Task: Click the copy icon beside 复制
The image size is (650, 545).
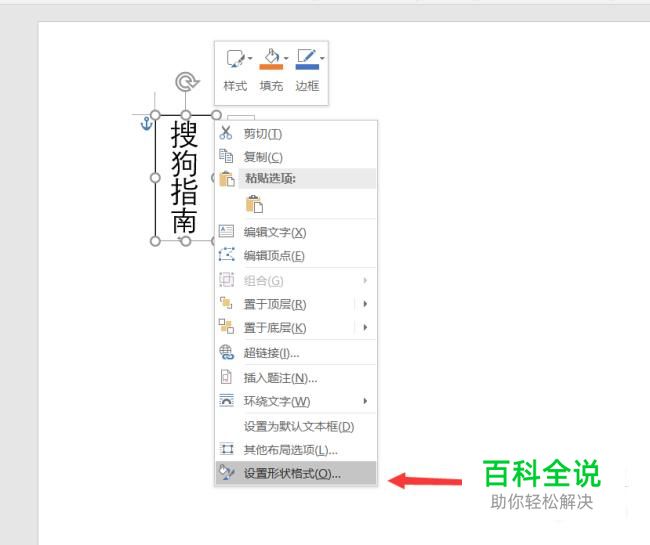Action: 226,156
